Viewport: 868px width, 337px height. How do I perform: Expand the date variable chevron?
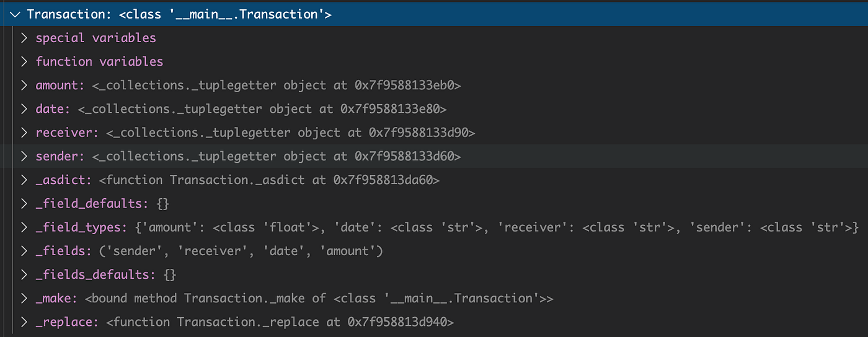coord(24,109)
